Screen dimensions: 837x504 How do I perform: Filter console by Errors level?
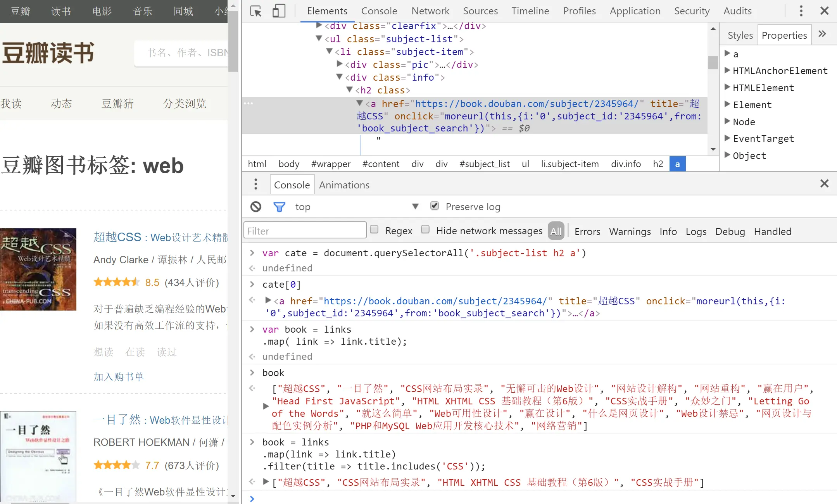pyautogui.click(x=587, y=231)
